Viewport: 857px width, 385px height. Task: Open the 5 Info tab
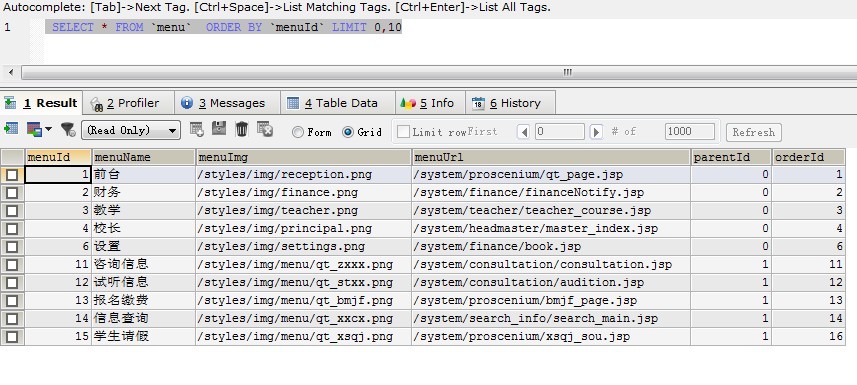click(430, 103)
